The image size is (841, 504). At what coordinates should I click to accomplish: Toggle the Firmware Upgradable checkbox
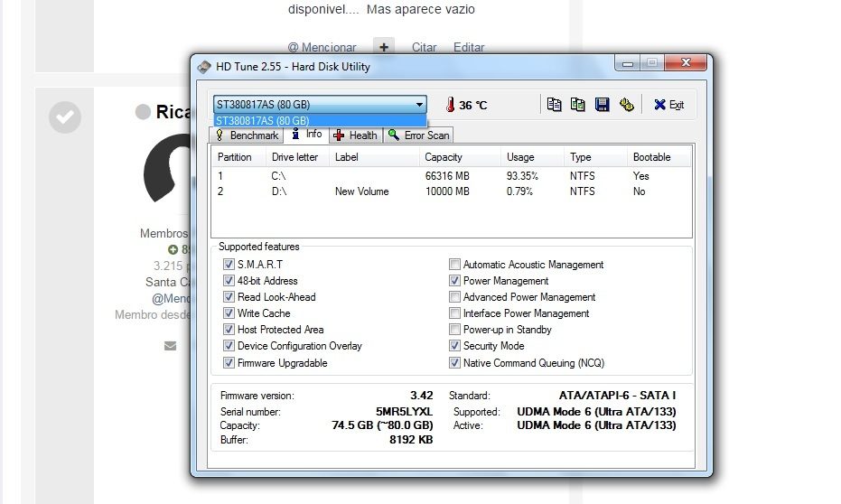pyautogui.click(x=229, y=363)
